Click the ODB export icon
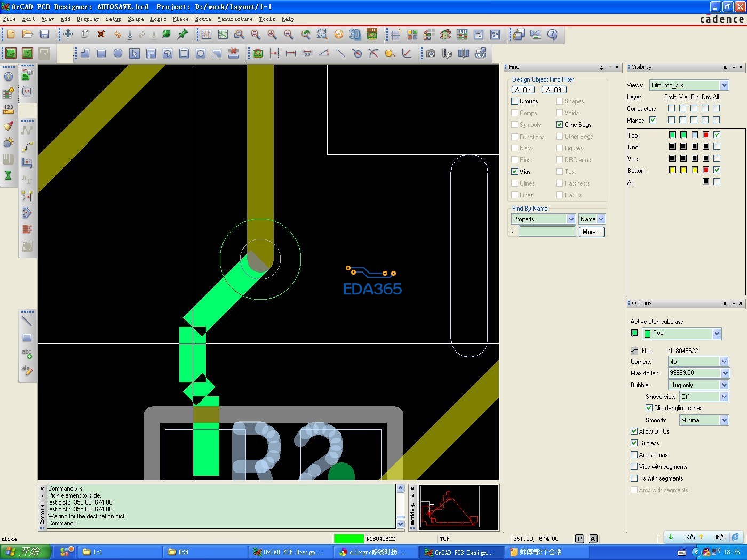 pos(480,53)
